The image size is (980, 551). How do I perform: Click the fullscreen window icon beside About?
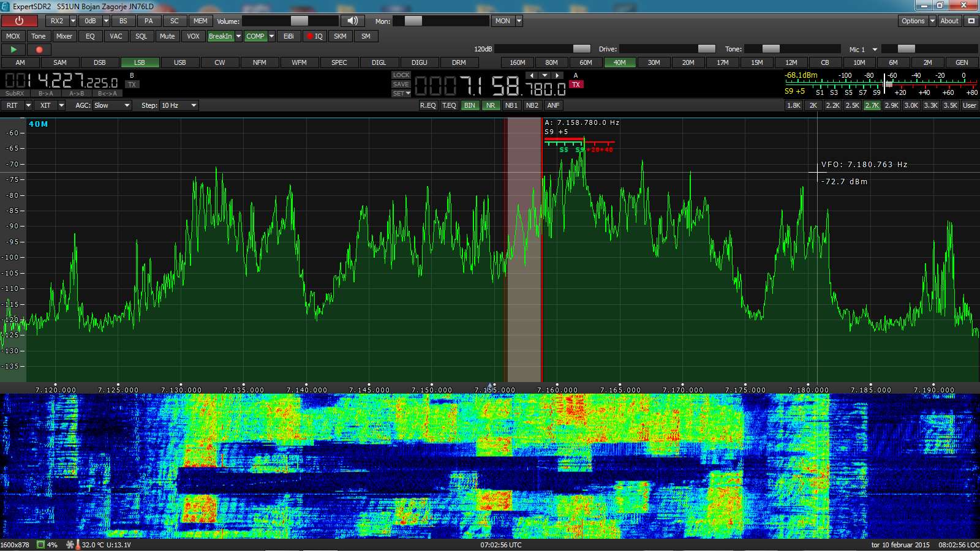coord(971,21)
